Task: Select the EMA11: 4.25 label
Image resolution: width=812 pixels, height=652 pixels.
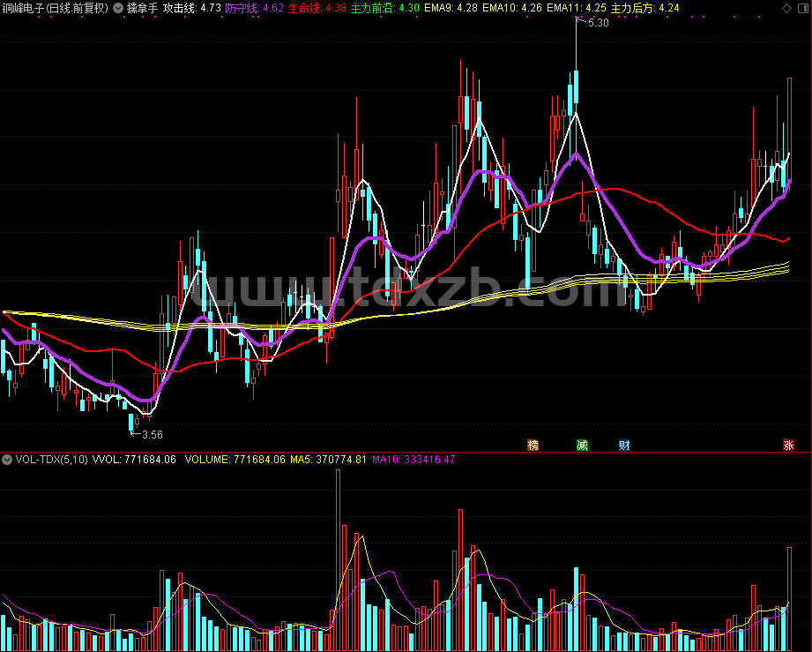Action: click(x=577, y=8)
